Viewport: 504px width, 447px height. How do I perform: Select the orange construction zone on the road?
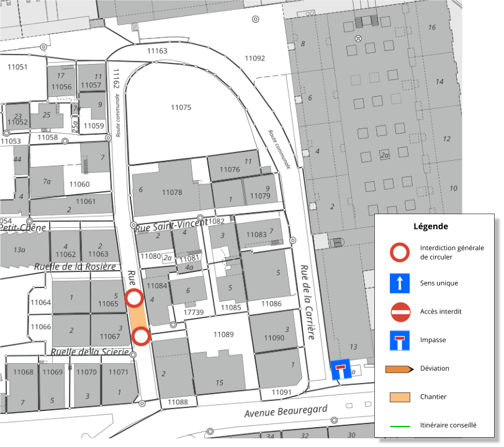coord(137,318)
